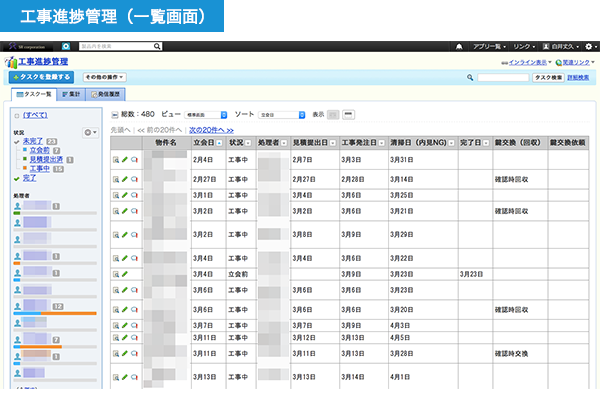Click the magnifier icon beside the task search field

(470, 78)
